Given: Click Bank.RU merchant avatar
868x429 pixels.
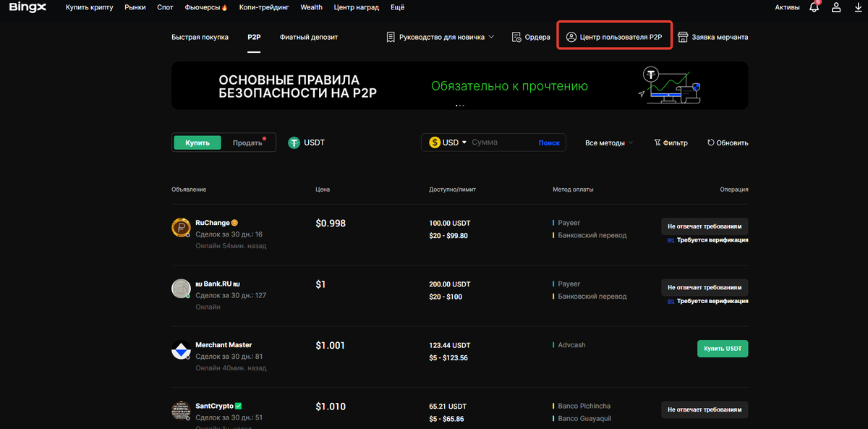Looking at the screenshot, I should tap(181, 289).
